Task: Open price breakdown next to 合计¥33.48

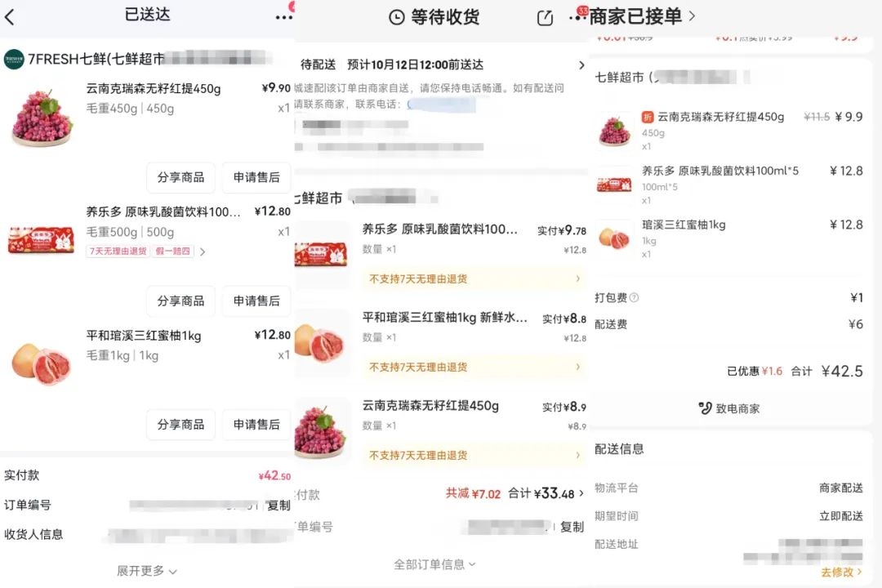Action: pos(581,493)
